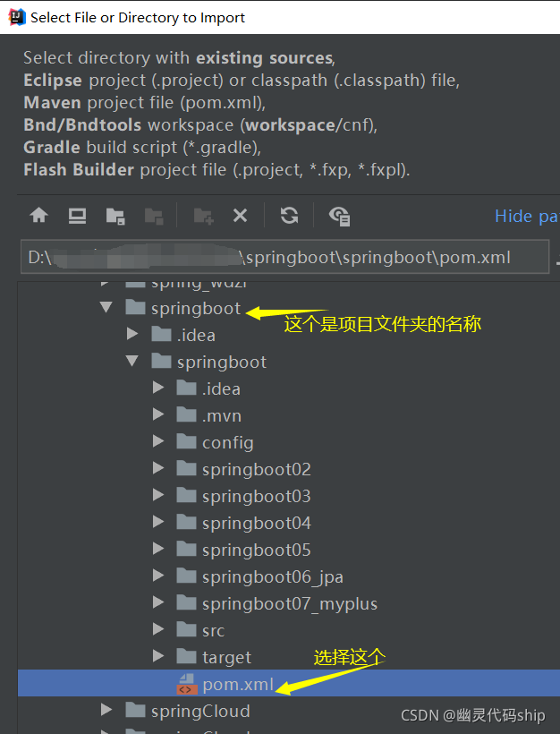Expand the springboot02 folder
Image resolution: width=560 pixels, height=734 pixels.
pyautogui.click(x=158, y=468)
